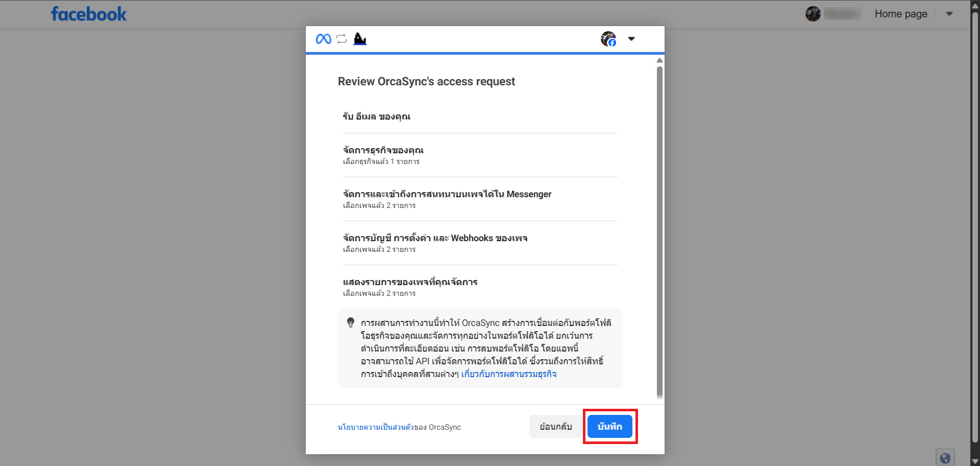Click the page scrollbar down arrow
Screen dimensions: 980x466
[x=975, y=461]
